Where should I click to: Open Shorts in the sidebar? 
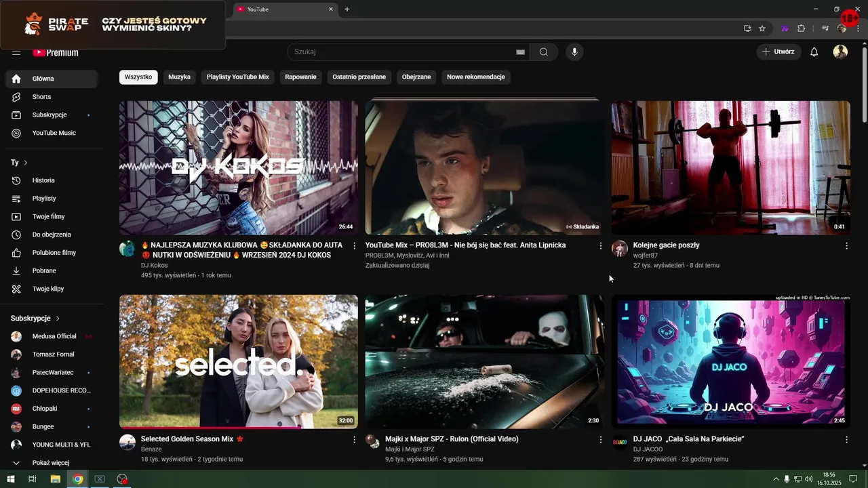click(x=52, y=97)
